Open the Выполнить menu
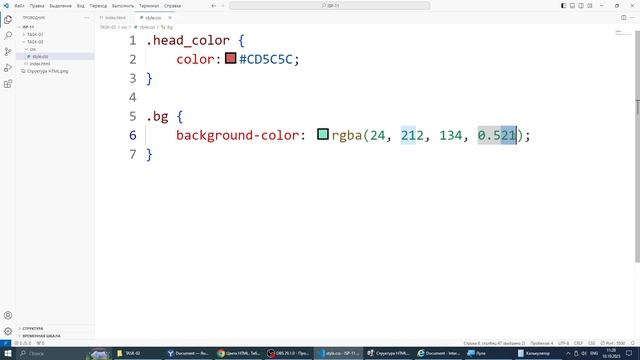 tap(123, 6)
